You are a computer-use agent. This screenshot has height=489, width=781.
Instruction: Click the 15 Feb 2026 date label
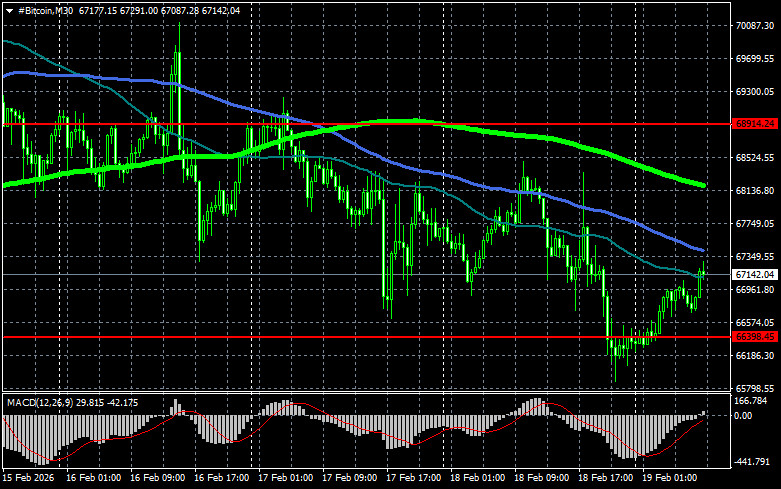28,478
